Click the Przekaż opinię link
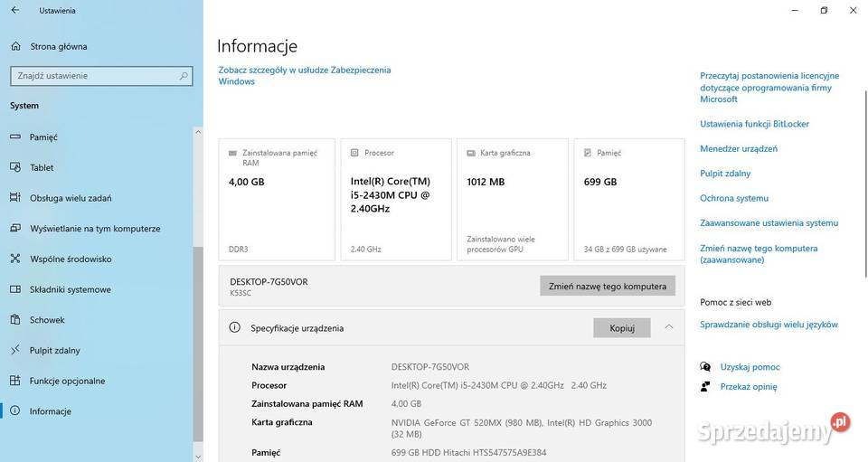868x462 pixels. click(749, 387)
